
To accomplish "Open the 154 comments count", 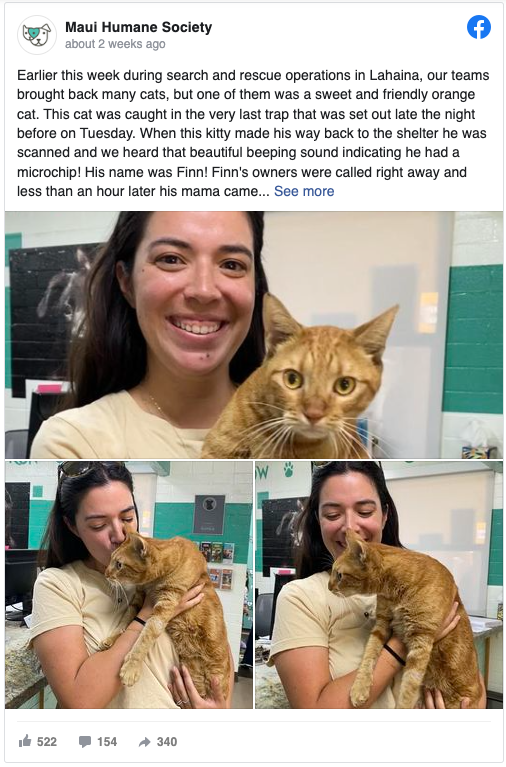I will point(107,742).
